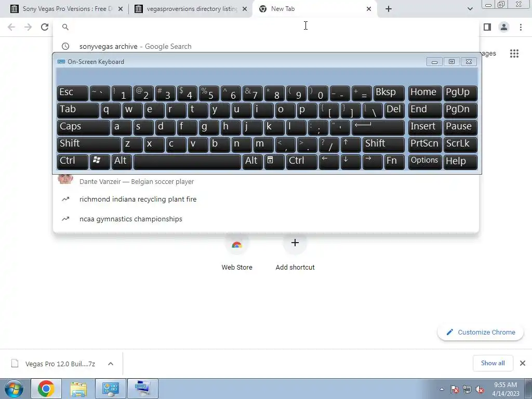Viewport: 532px width, 399px height.
Task: Click the Chrome taskbar icon
Action: click(46, 389)
